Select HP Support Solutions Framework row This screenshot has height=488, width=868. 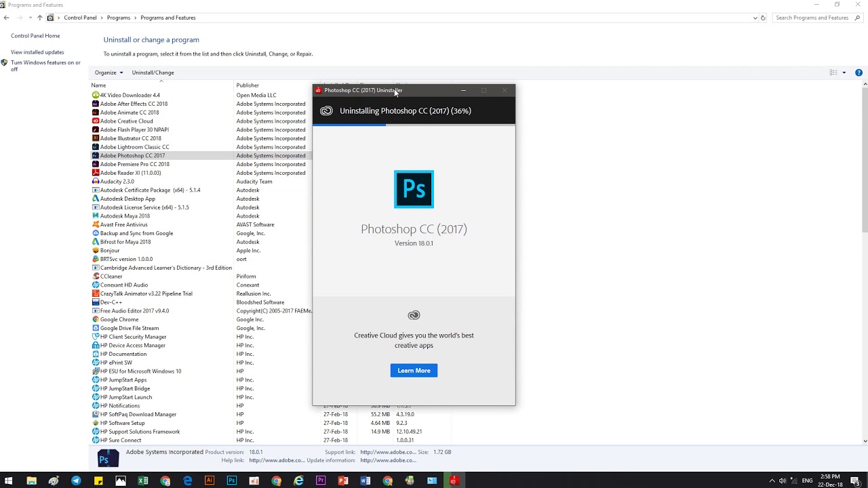(x=271, y=432)
